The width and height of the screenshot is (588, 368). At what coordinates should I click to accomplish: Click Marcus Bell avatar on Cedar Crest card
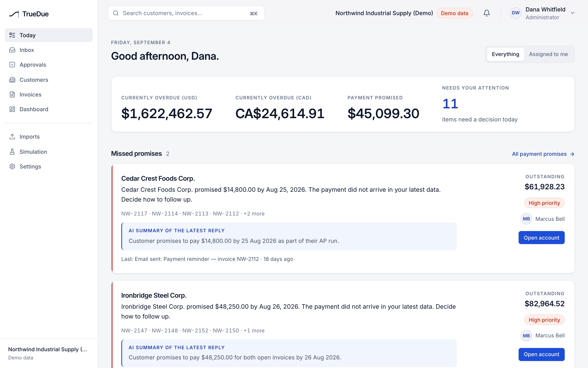click(526, 219)
